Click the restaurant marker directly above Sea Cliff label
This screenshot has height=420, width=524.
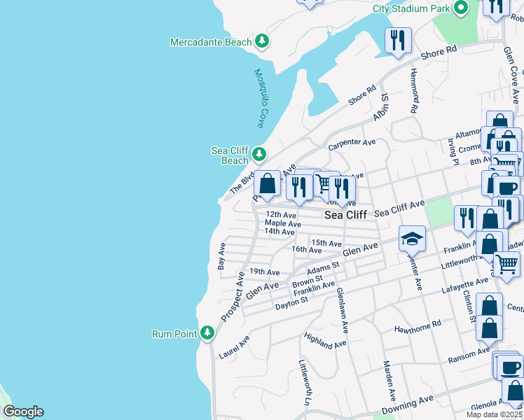(x=342, y=189)
